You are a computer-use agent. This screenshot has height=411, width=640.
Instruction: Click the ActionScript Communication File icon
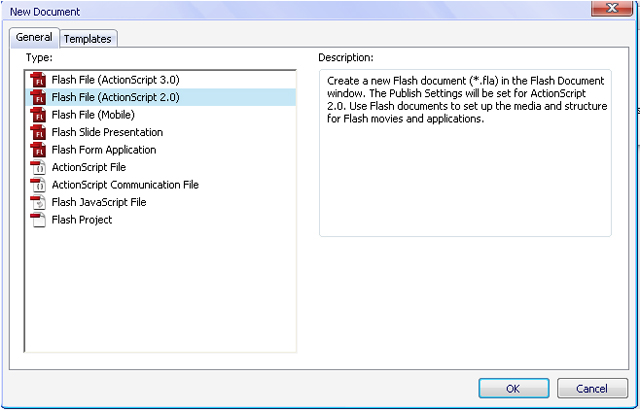[x=38, y=185]
